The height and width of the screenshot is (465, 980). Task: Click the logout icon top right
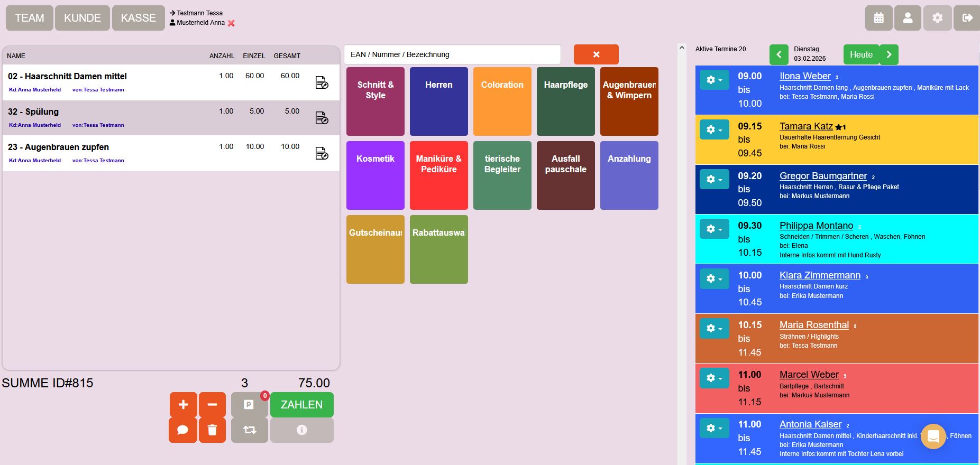click(x=967, y=18)
